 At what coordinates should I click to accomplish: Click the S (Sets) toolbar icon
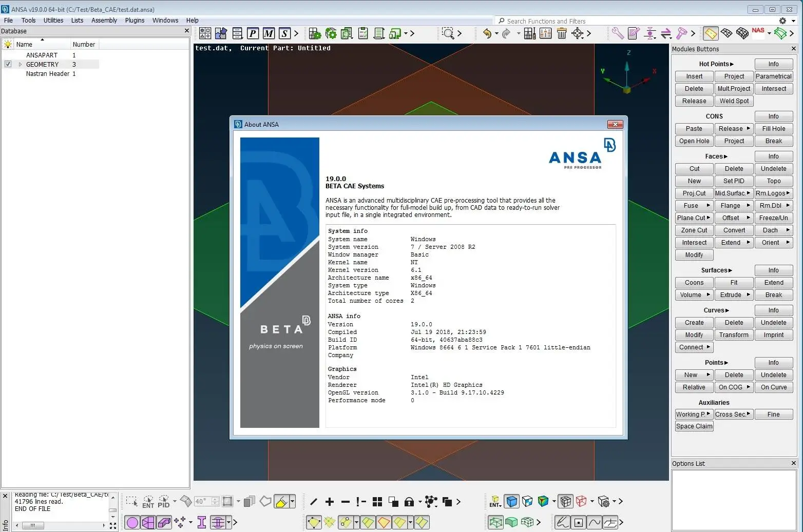click(284, 33)
